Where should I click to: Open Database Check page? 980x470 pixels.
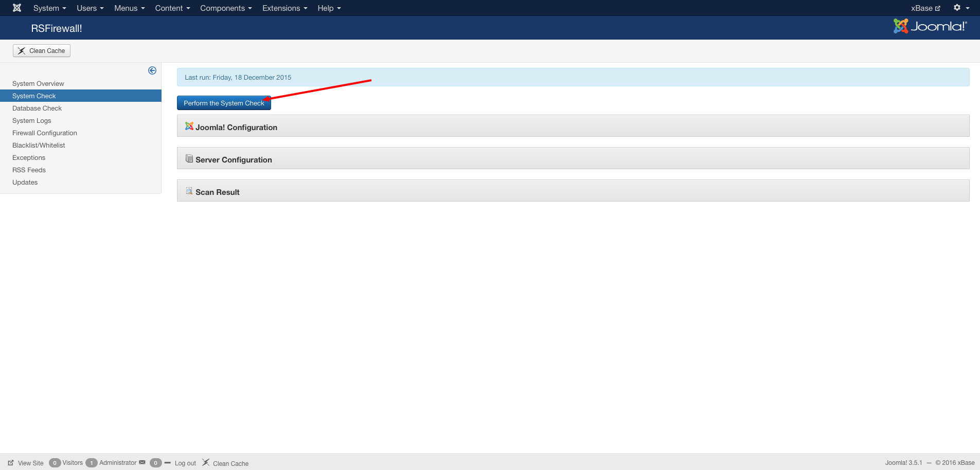click(37, 108)
